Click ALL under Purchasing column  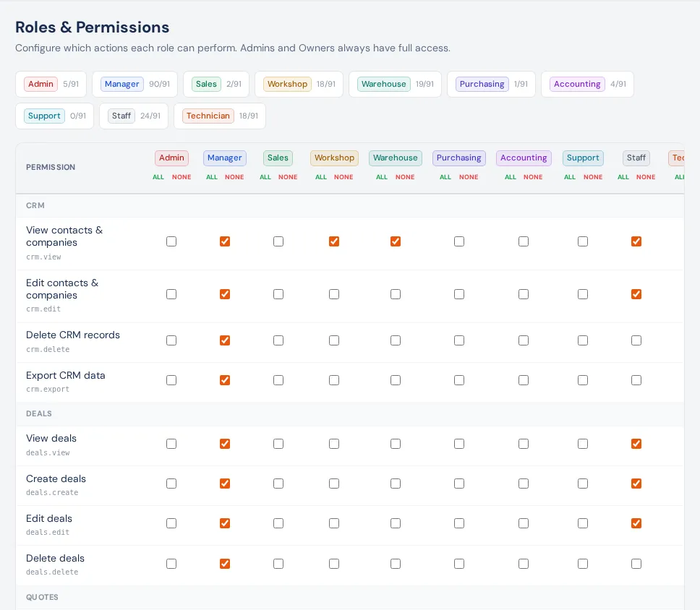445,177
